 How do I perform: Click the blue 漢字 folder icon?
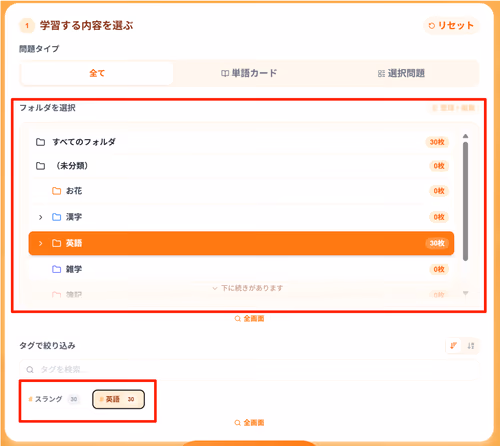pos(57,217)
